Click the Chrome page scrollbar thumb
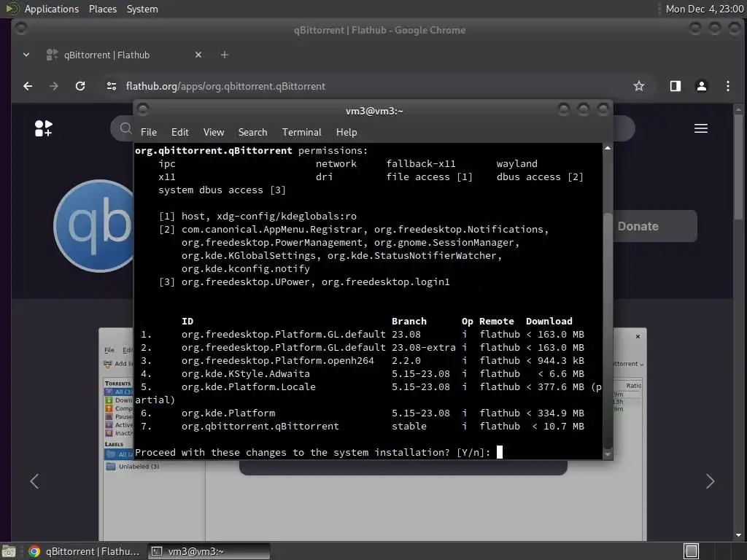This screenshot has width=747, height=560. tap(738, 168)
